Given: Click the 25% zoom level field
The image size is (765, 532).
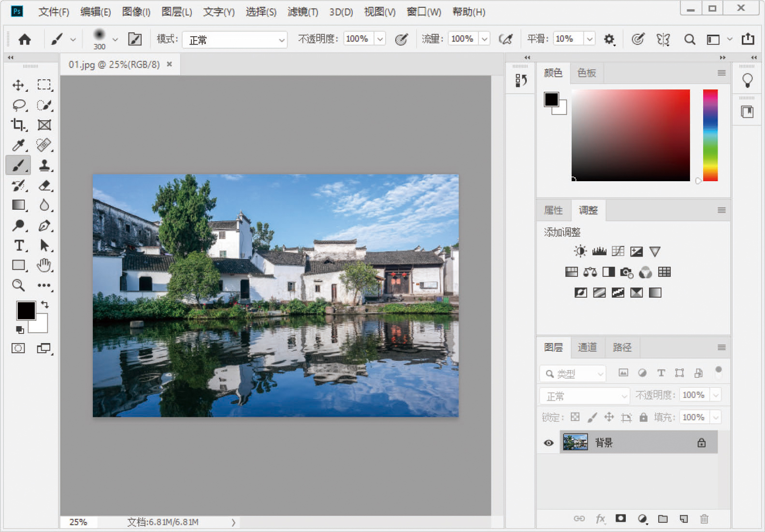Looking at the screenshot, I should click(78, 522).
